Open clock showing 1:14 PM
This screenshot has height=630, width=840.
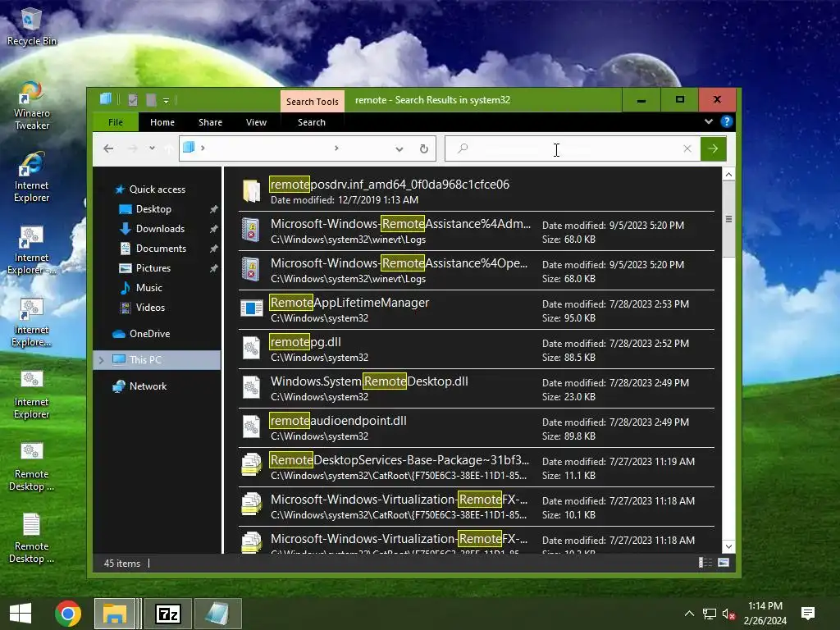tap(765, 614)
